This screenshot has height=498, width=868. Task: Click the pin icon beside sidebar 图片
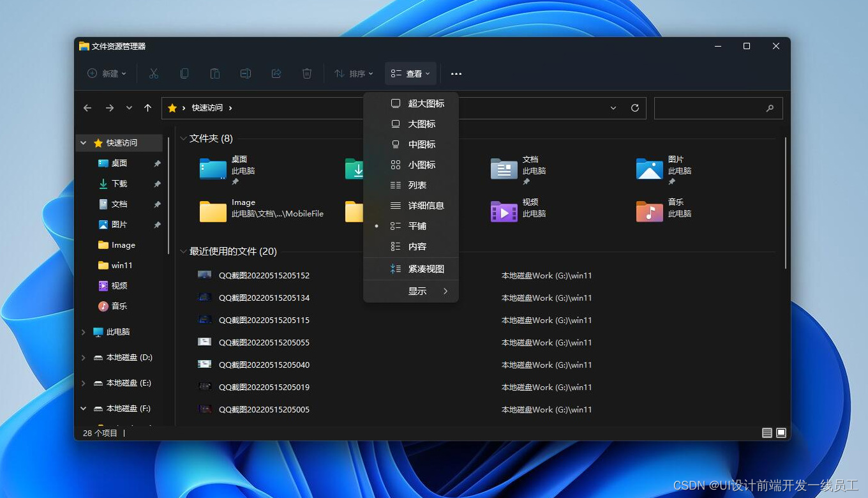click(157, 225)
